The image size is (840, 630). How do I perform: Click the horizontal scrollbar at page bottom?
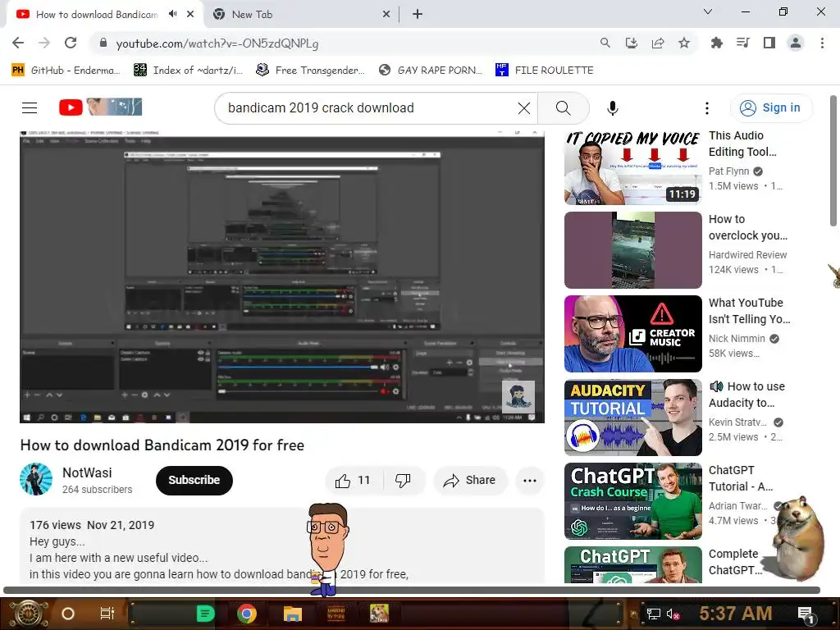(x=412, y=591)
